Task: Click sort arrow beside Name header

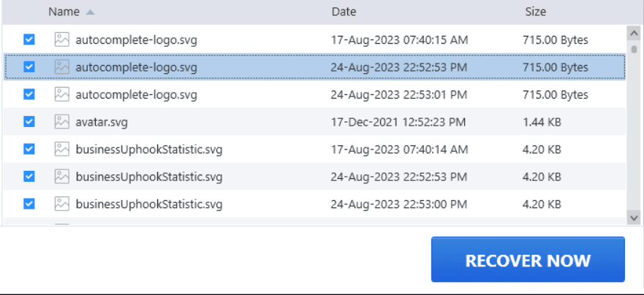Action: [90, 12]
